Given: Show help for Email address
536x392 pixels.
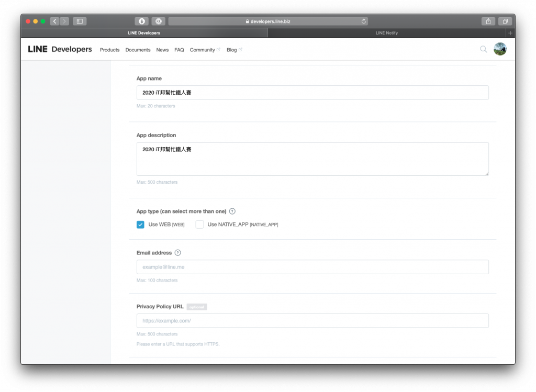Looking at the screenshot, I should point(178,253).
